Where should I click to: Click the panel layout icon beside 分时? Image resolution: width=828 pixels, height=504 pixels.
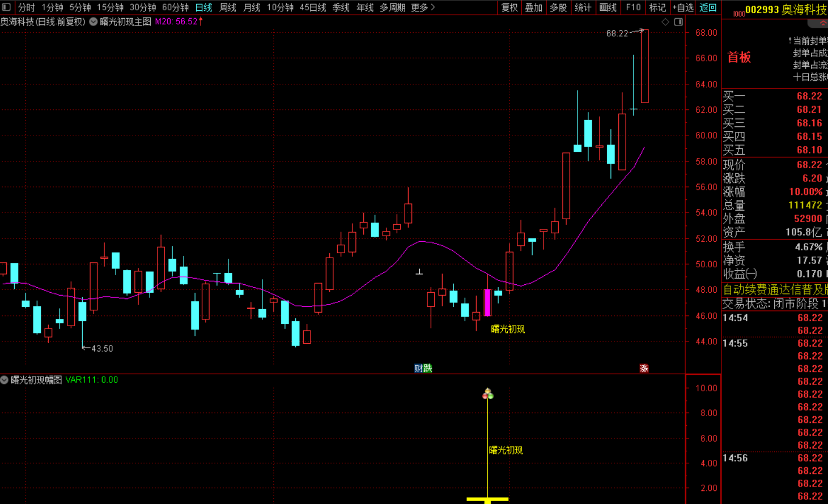click(7, 7)
